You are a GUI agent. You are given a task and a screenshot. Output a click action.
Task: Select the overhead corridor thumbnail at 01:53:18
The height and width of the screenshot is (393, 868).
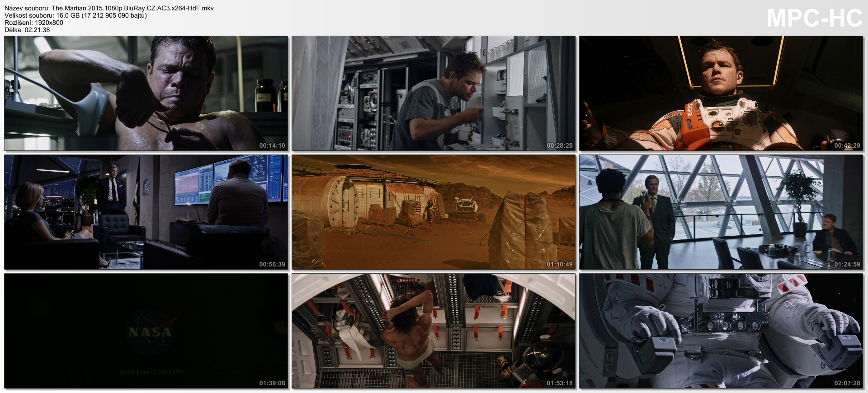pos(434,331)
